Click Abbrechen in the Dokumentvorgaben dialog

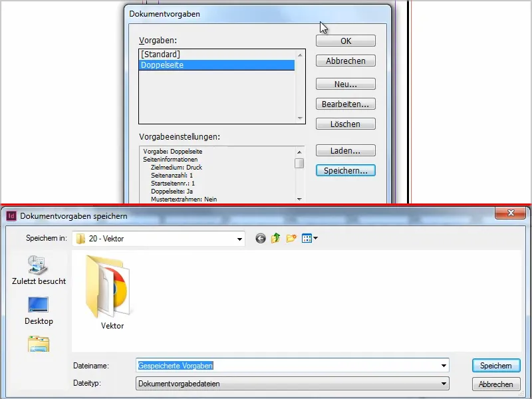[345, 61]
